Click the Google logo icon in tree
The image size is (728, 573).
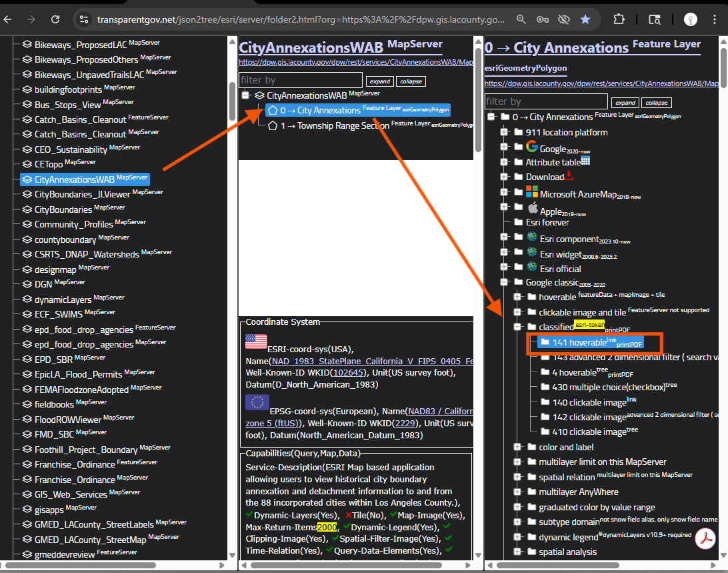(531, 147)
